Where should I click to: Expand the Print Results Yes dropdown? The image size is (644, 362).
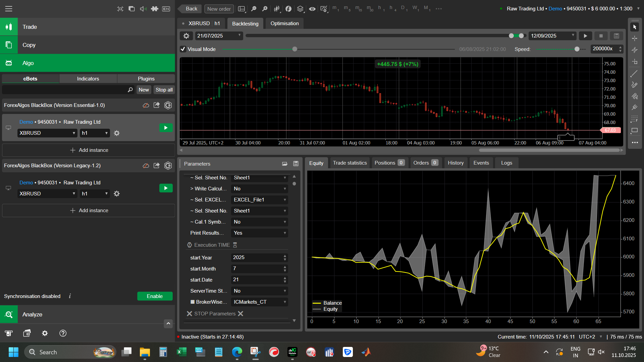pos(259,233)
